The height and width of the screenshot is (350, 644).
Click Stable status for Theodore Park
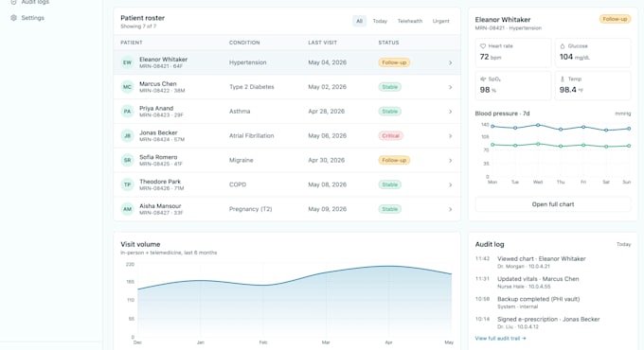[x=390, y=184]
